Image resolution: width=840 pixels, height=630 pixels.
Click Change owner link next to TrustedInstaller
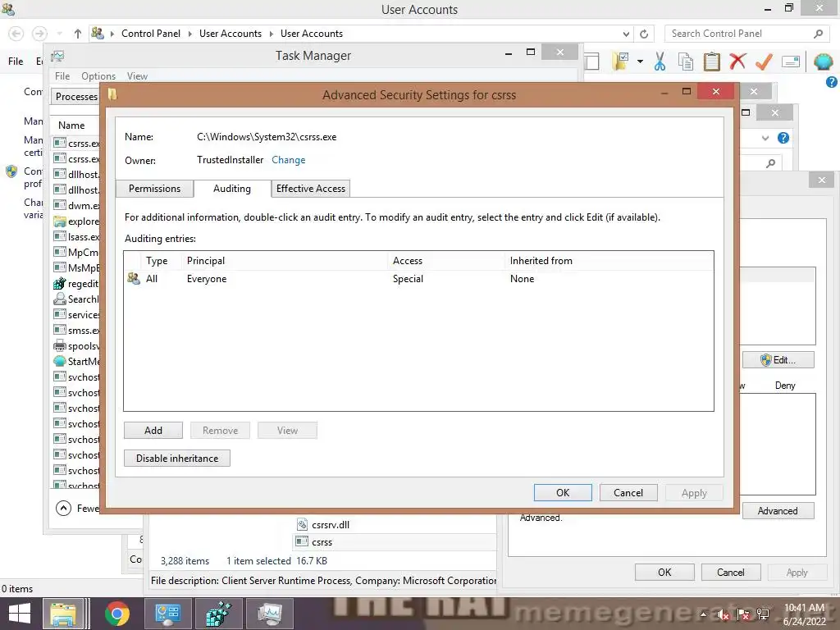288,160
